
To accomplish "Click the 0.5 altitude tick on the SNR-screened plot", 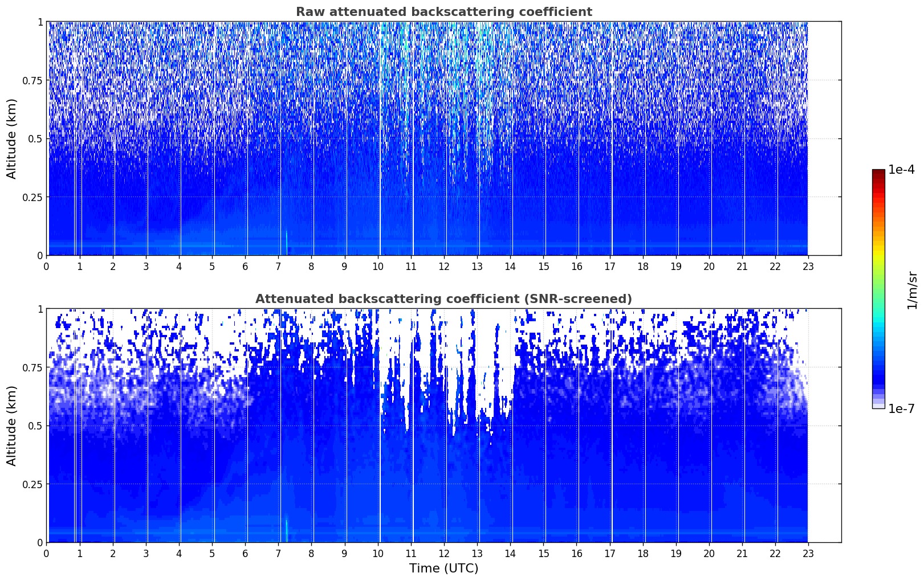I will click(x=36, y=425).
